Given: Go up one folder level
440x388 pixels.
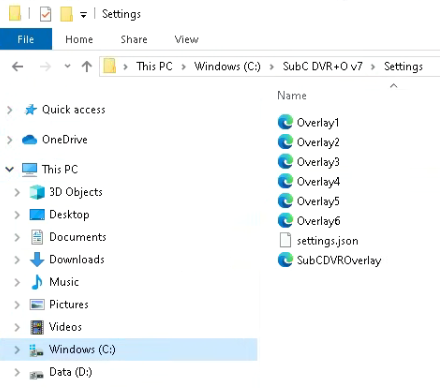Looking at the screenshot, I should (x=87, y=67).
